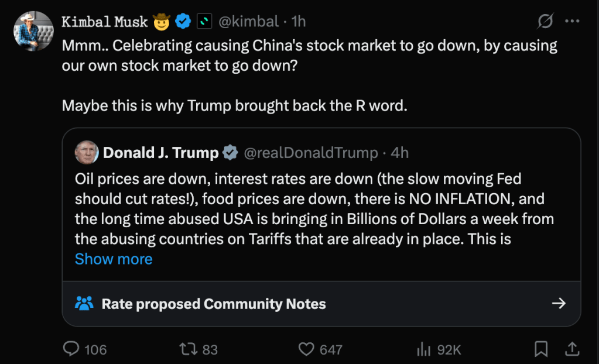This screenshot has height=364, width=599.
Task: Open Donald J. Trump's avatar in quoted post
Action: pos(87,153)
